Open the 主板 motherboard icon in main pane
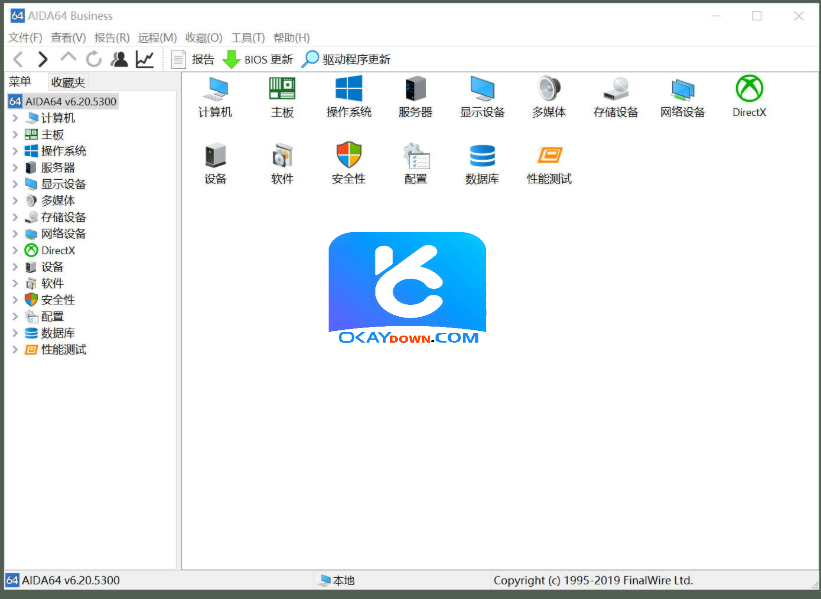This screenshot has height=599, width=821. 282,97
